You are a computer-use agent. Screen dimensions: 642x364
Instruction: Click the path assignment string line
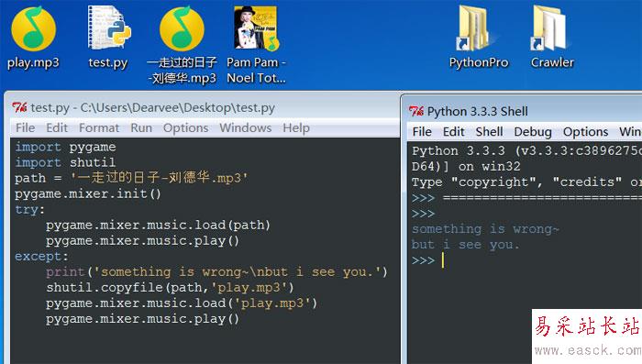click(131, 178)
